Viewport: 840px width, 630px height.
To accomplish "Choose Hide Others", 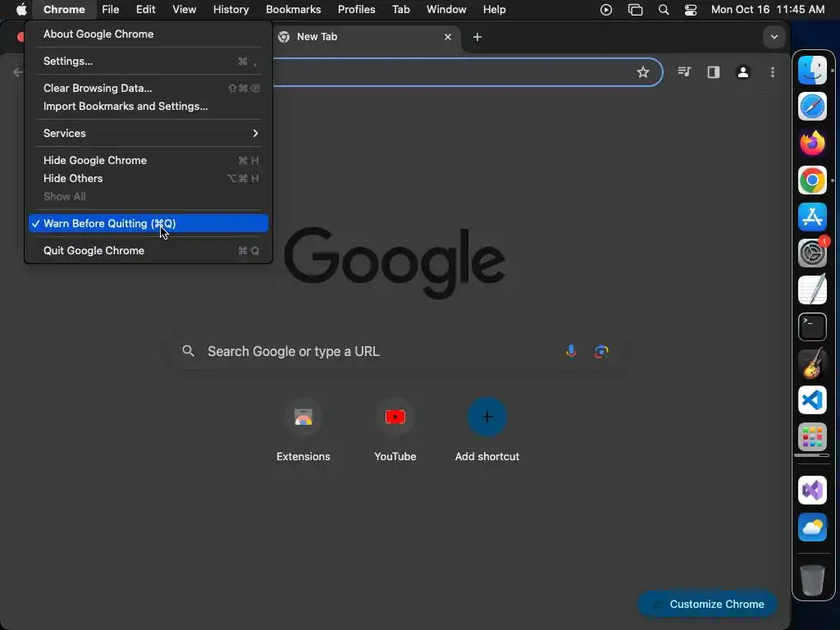I will click(148, 178).
